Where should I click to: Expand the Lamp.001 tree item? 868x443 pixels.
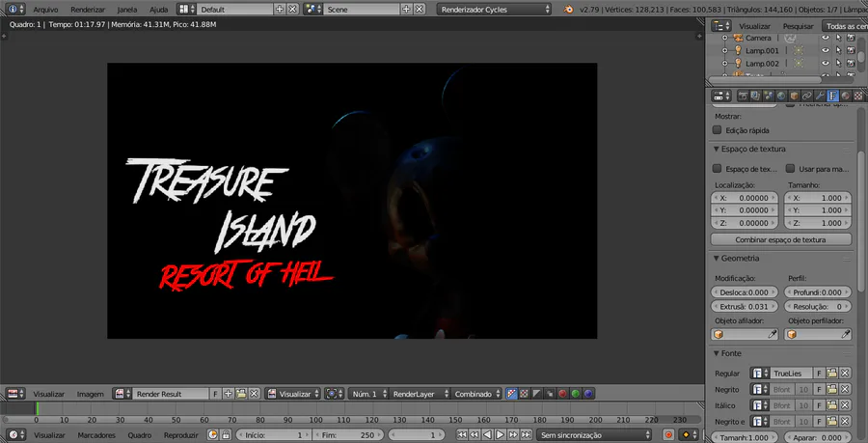coord(724,50)
